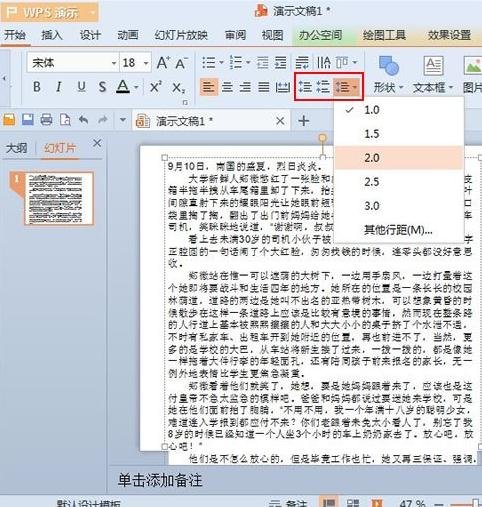Select slide 1 thumbnail

click(x=59, y=198)
